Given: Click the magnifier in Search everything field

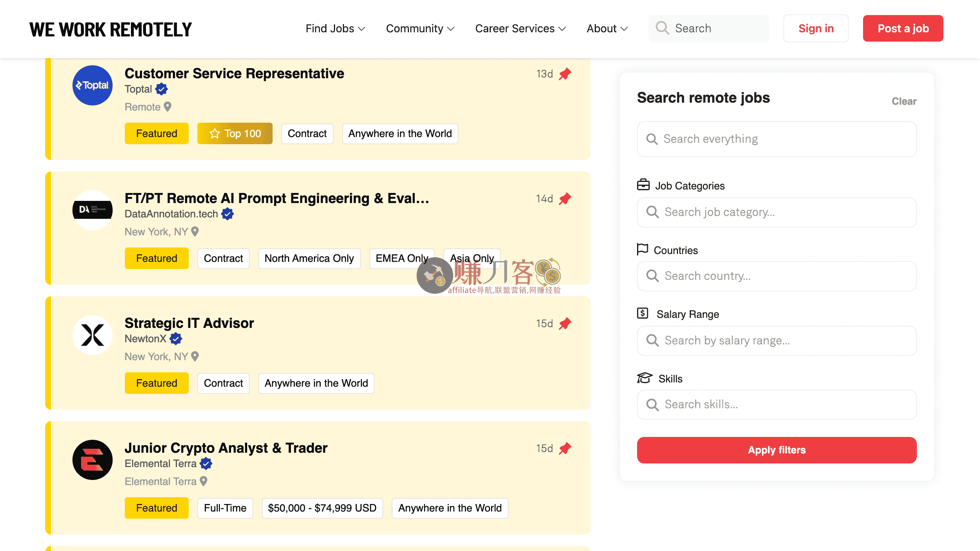Looking at the screenshot, I should tap(652, 139).
